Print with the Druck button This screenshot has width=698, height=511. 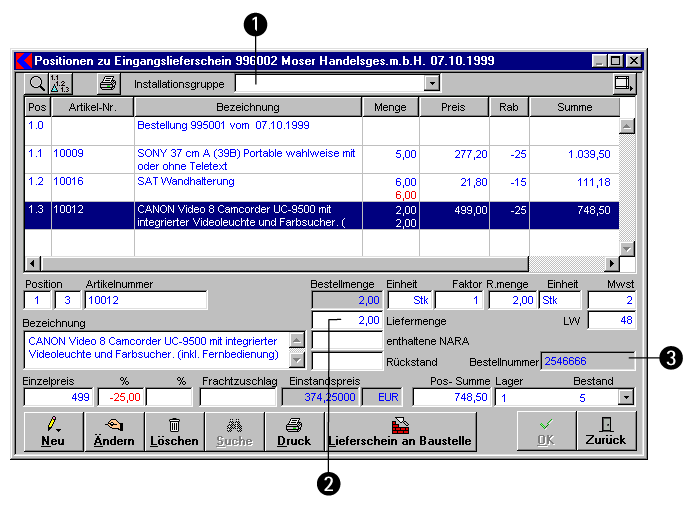pyautogui.click(x=293, y=431)
